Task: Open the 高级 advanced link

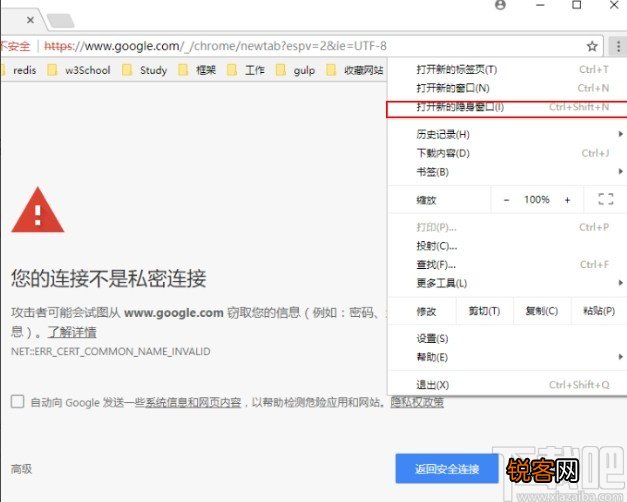Action: 22,468
